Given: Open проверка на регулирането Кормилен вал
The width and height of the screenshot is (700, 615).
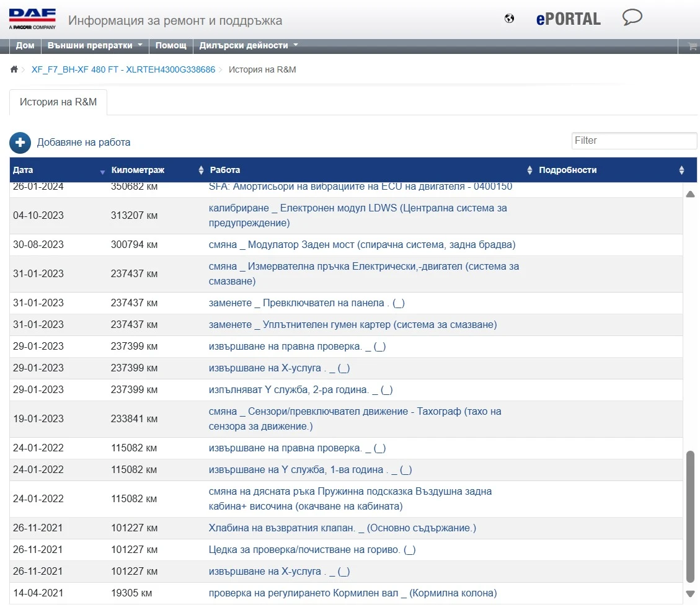Looking at the screenshot, I should click(x=353, y=593).
